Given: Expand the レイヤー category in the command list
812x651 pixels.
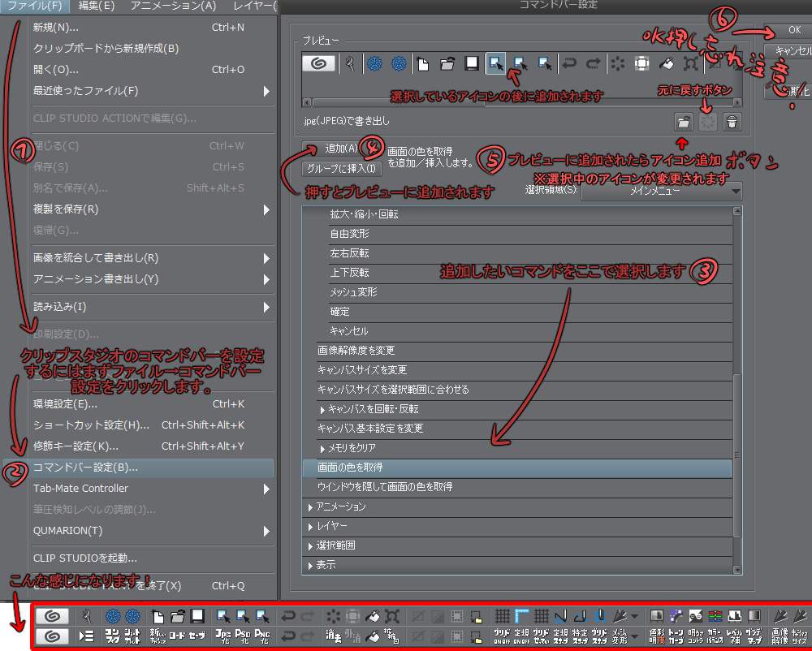Looking at the screenshot, I should click(x=310, y=527).
